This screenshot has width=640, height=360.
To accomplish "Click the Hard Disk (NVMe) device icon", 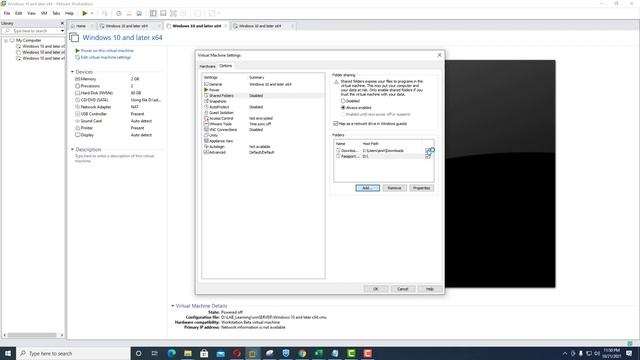I will 77,93.
